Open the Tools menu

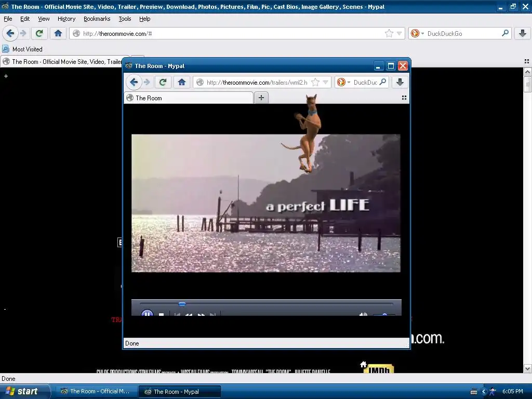click(125, 19)
